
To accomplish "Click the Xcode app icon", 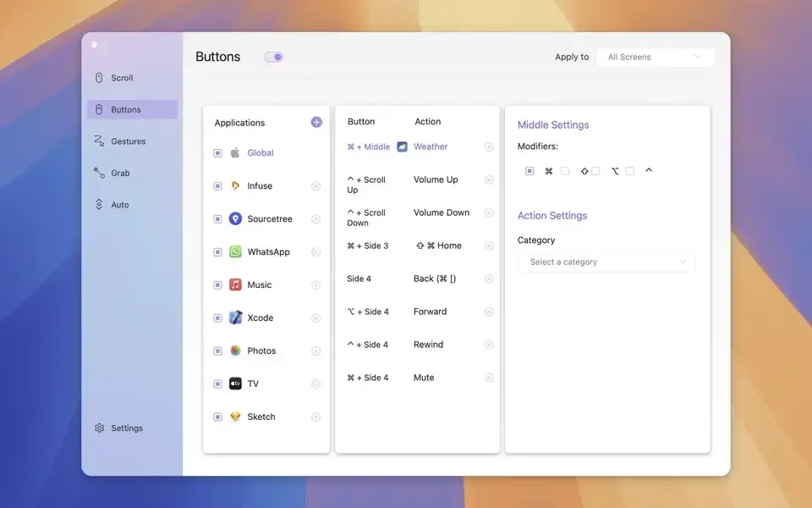I will pyautogui.click(x=235, y=317).
